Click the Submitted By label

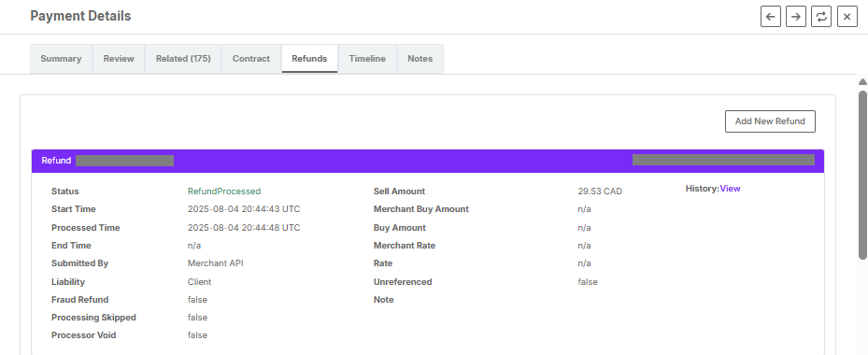[79, 263]
